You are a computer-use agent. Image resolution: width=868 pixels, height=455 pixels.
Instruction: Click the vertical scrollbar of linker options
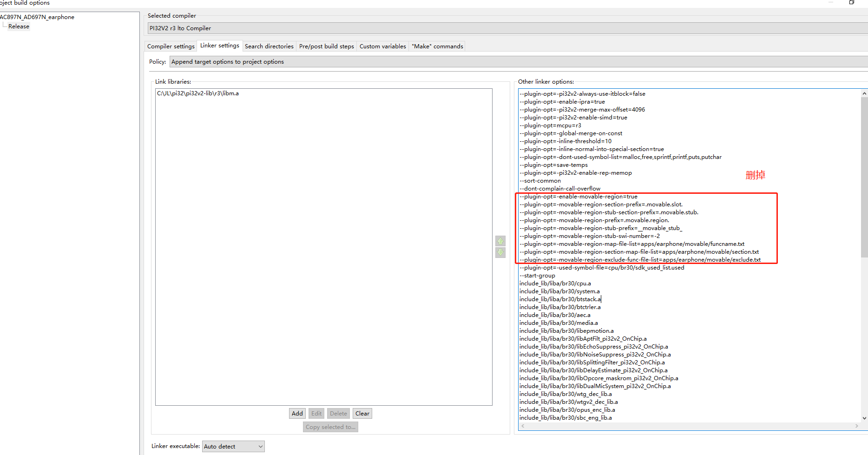864,177
